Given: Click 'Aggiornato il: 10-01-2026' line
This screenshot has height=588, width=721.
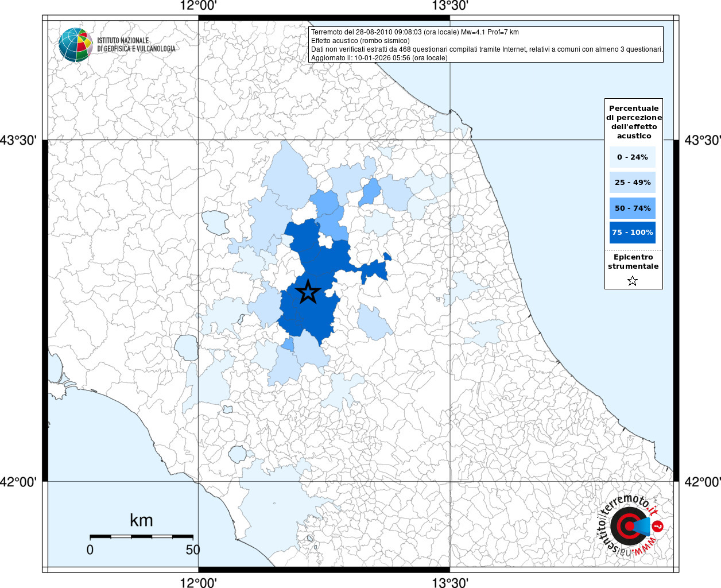Looking at the screenshot, I should (x=379, y=58).
